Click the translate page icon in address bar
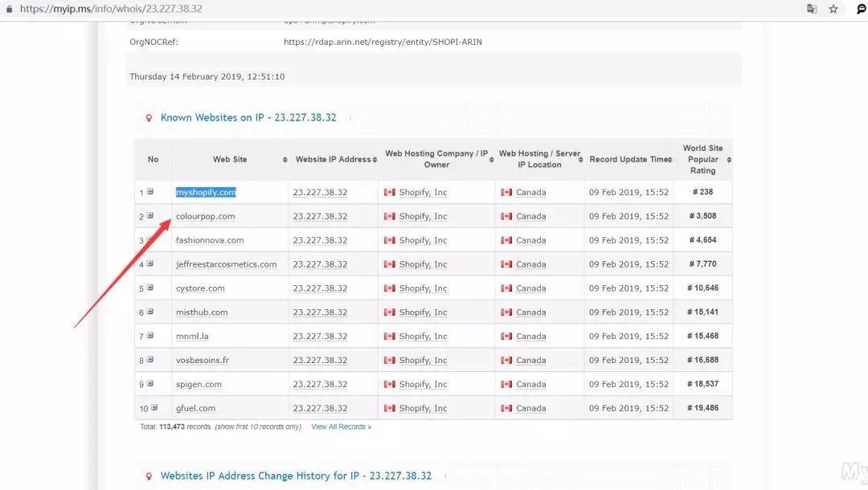 tap(812, 9)
